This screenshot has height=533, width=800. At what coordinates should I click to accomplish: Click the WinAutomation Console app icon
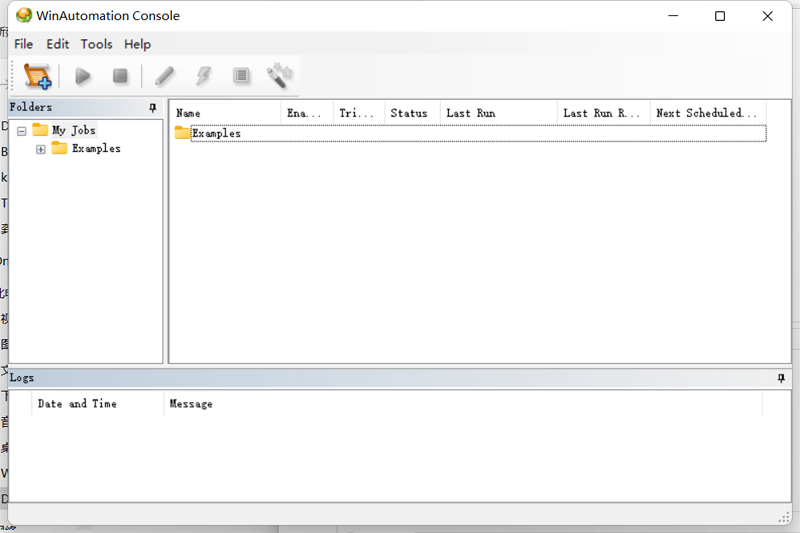pyautogui.click(x=23, y=15)
